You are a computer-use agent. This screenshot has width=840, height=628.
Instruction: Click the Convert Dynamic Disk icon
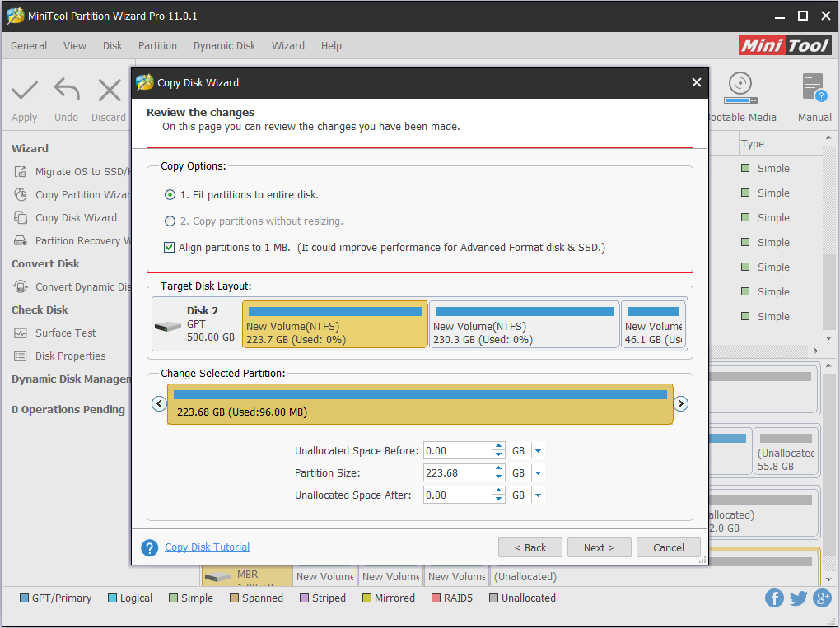21,286
